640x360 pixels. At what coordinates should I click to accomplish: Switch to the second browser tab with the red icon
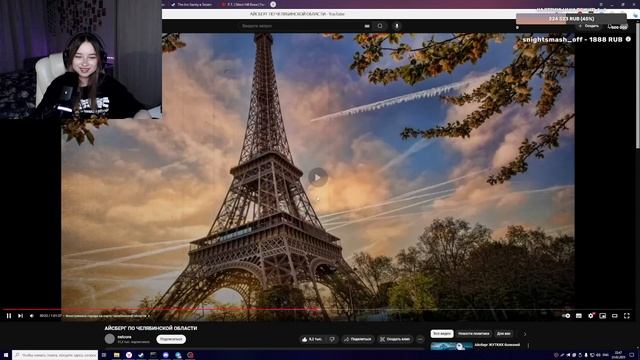[x=243, y=4]
